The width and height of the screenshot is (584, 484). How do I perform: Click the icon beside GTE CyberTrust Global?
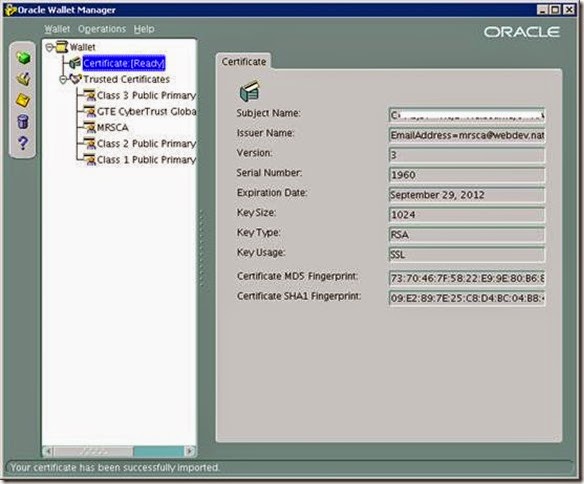click(90, 111)
